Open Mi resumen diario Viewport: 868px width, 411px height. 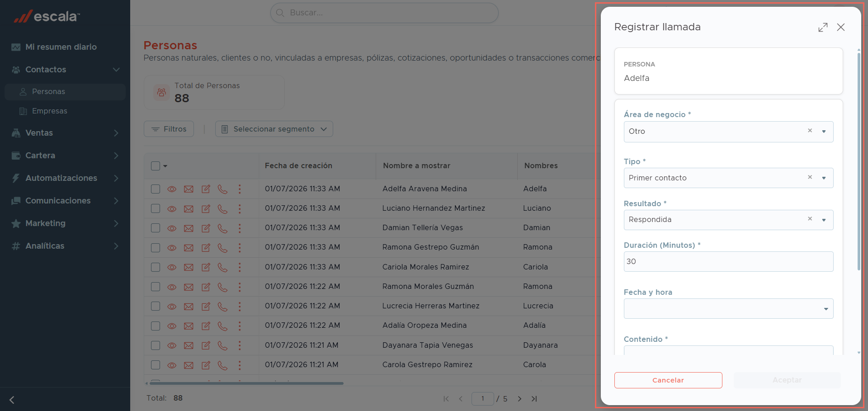[61, 47]
